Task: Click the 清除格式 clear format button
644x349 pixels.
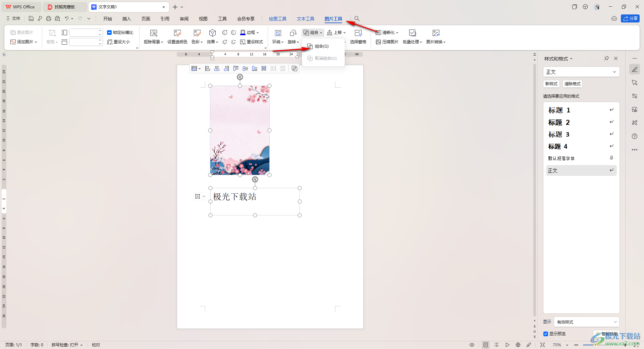Action: click(x=572, y=84)
